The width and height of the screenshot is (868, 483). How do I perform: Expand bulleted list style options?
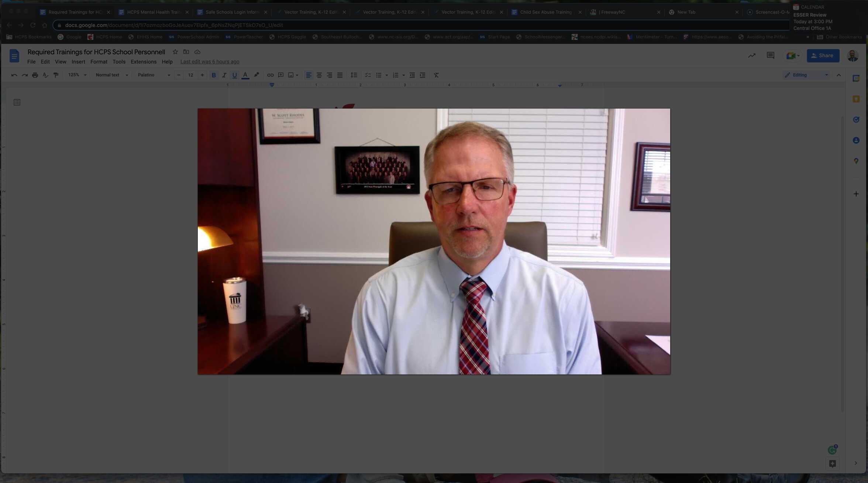pyautogui.click(x=387, y=75)
